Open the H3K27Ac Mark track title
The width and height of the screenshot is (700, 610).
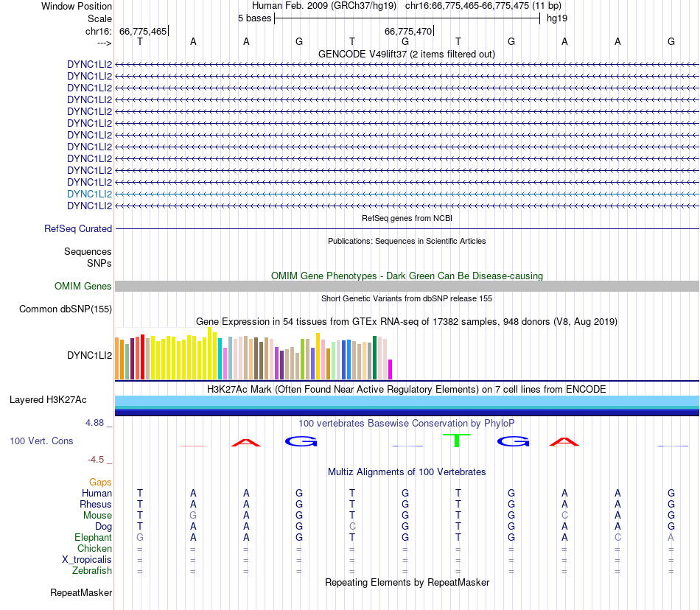[x=406, y=389]
